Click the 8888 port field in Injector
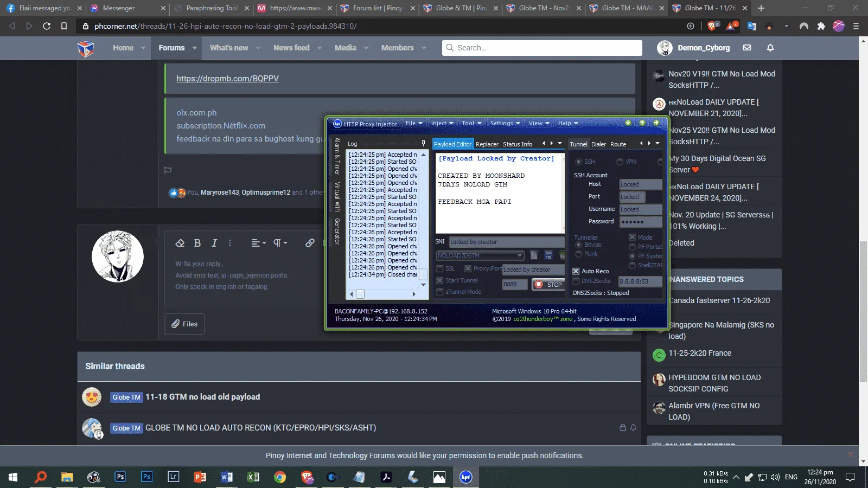Screen dimensions: 868x488 pos(515,284)
